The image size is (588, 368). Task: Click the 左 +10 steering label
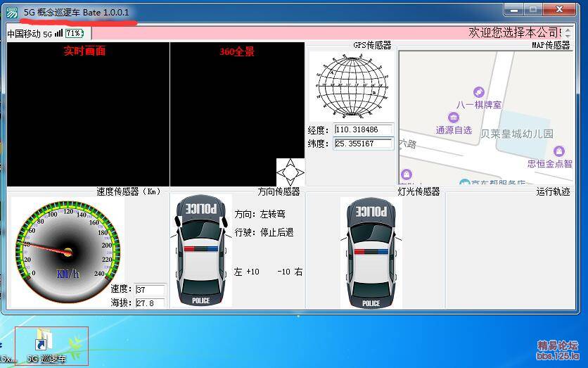pyautogui.click(x=246, y=272)
